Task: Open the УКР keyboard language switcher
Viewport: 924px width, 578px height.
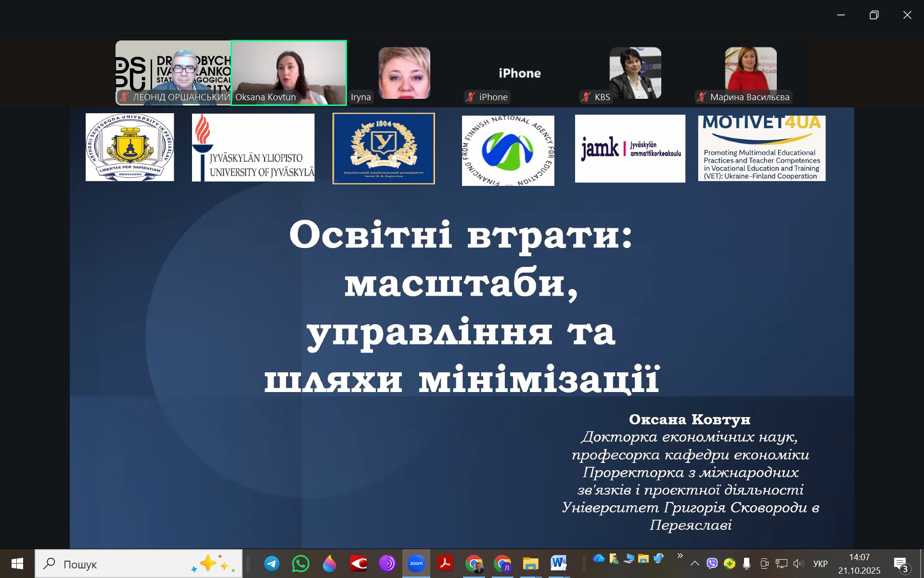Action: pyautogui.click(x=820, y=564)
